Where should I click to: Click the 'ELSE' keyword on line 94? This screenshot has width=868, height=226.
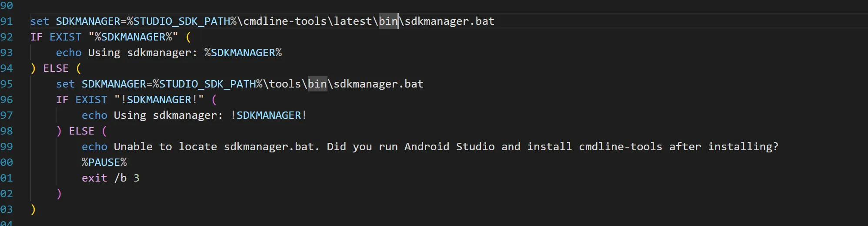(x=56, y=68)
